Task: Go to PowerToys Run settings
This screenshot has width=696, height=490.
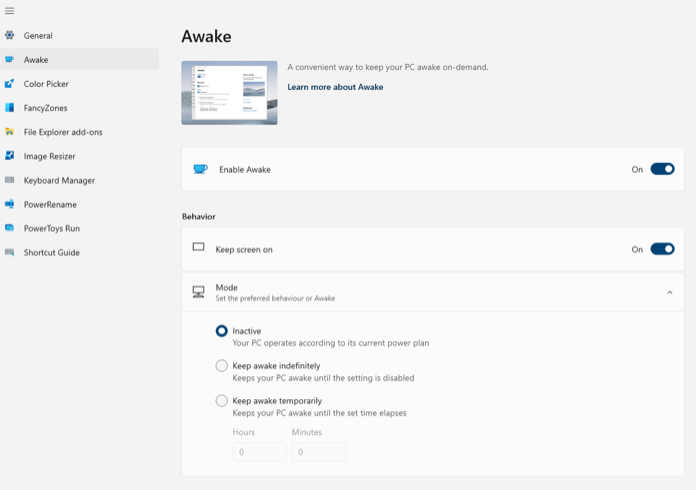Action: [79, 229]
